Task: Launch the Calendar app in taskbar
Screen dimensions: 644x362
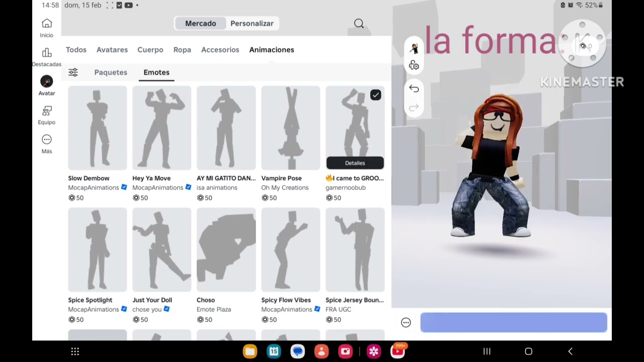Action: (274, 351)
